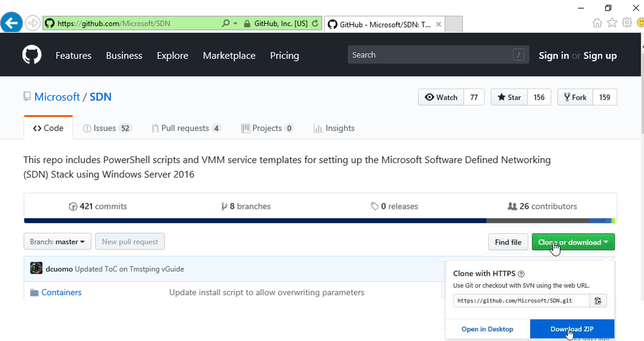Open the Features navigation link
Screen dimensions: 644x341
[x=73, y=55]
